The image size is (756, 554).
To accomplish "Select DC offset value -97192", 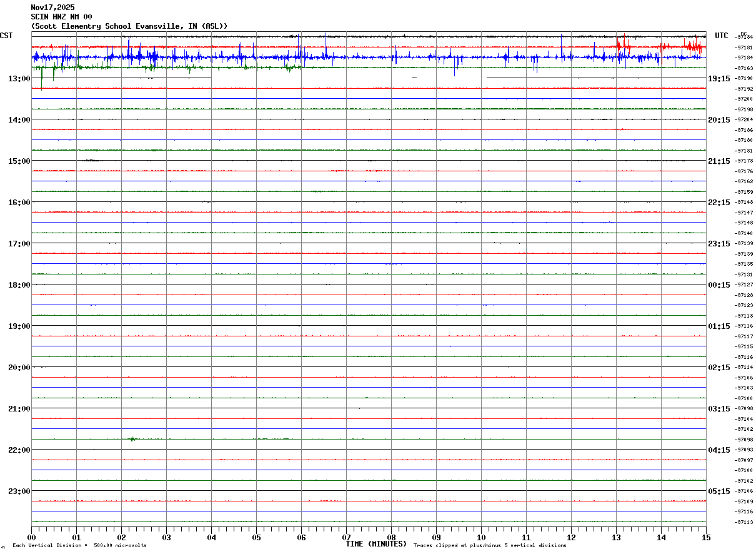I will coord(744,89).
